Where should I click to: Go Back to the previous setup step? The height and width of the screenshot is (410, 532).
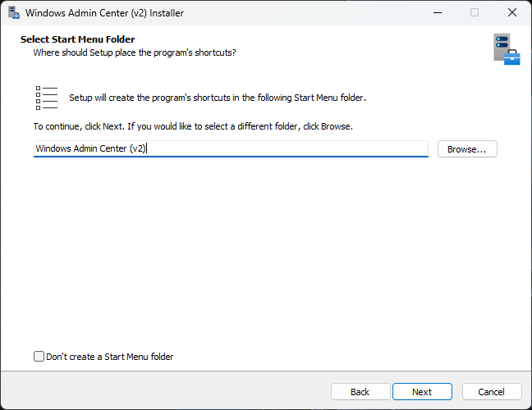[360, 392]
